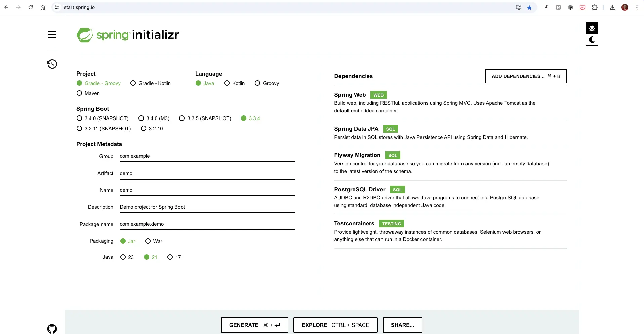
Task: Select the Maven project option
Action: (x=88, y=93)
